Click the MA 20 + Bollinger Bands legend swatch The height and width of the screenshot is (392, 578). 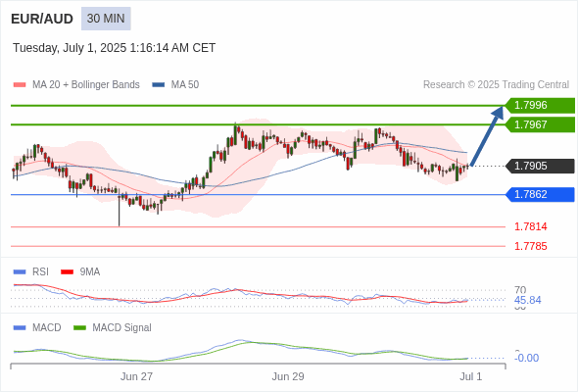[x=20, y=85]
